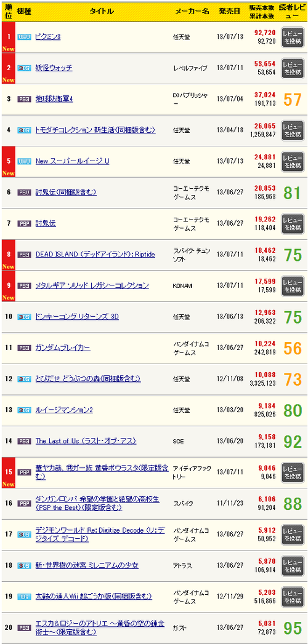The width and height of the screenshot is (308, 644).
Task: Post a review for 新・世界樹の迷宮 ミレニアムの少女
Action: [293, 566]
